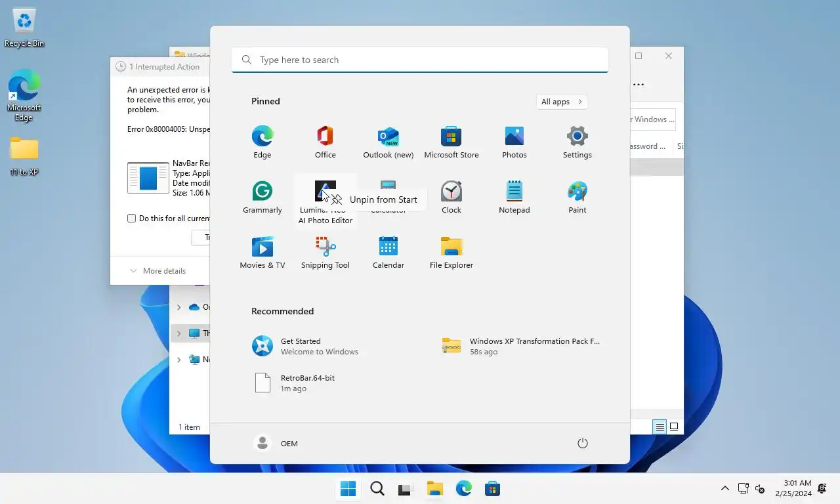
Task: Open Settings gear in pinned apps
Action: (x=577, y=142)
